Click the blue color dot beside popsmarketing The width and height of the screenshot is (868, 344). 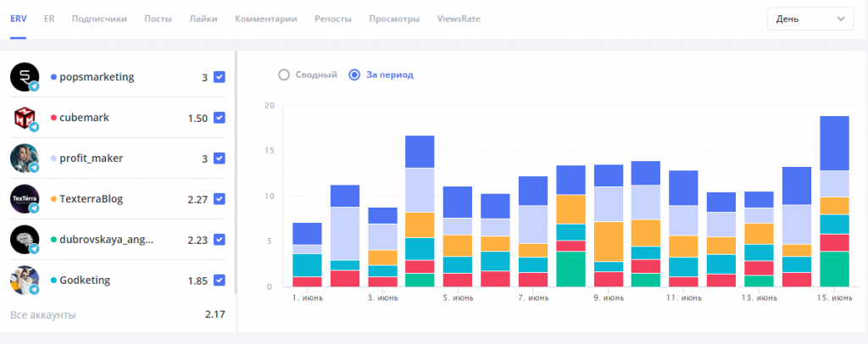pos(54,77)
